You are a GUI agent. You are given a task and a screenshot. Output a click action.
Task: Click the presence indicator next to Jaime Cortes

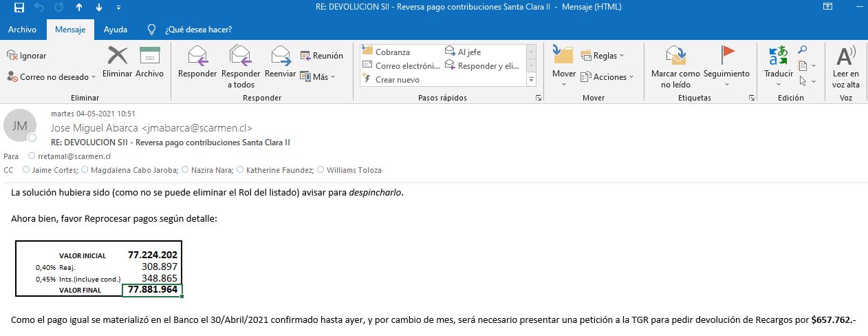(x=26, y=170)
